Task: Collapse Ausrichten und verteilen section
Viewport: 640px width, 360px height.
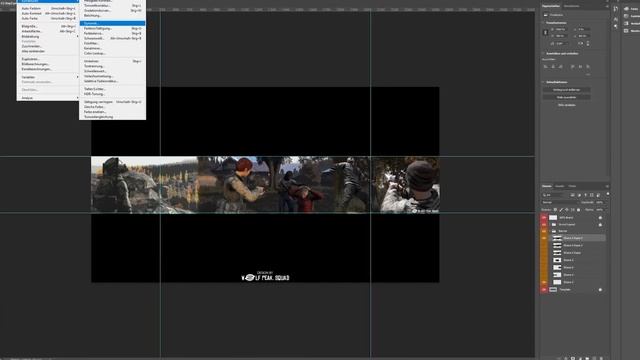Action: point(544,53)
